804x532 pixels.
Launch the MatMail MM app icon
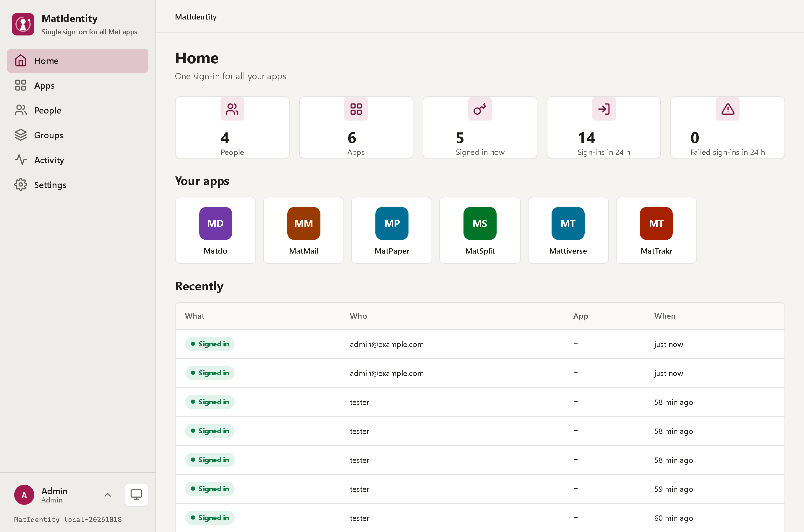(x=304, y=223)
